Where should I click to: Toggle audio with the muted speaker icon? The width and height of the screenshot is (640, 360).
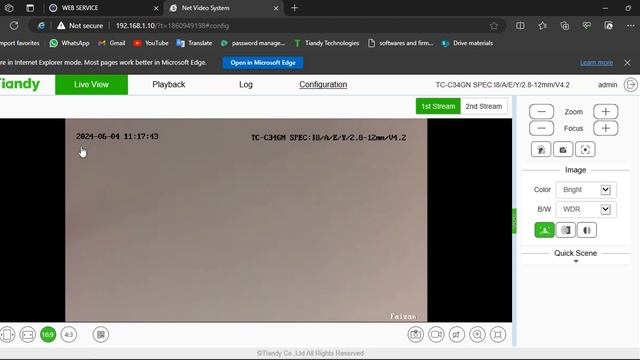(x=456, y=335)
